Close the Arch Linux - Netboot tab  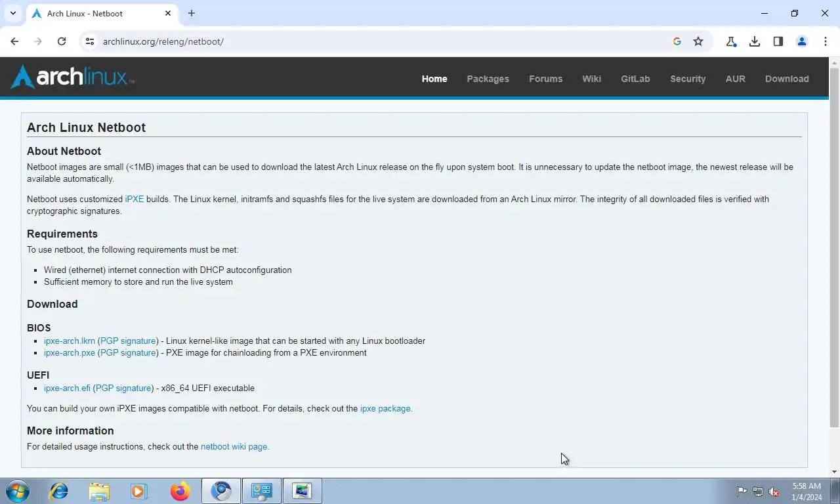pos(168,13)
